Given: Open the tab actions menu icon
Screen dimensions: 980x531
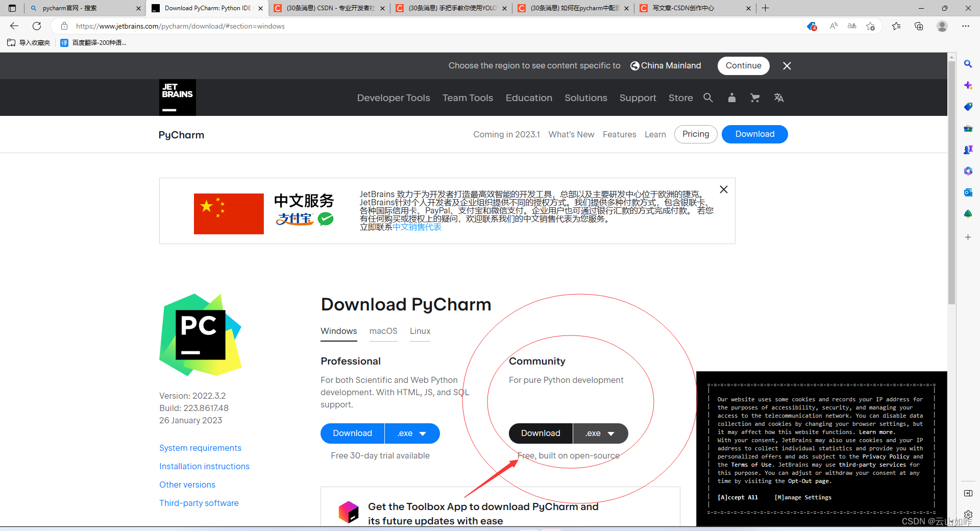Looking at the screenshot, I should coord(12,8).
